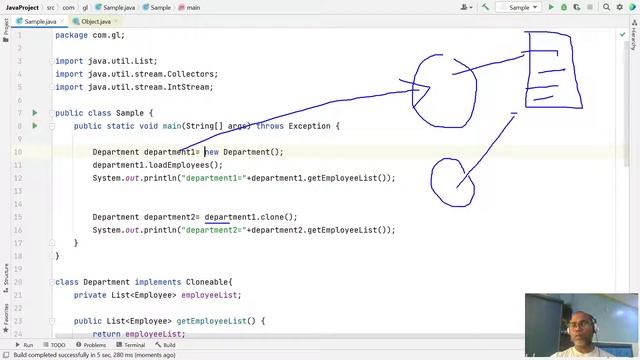Screen dimensions: 640x360
Task: Open the Project tool window stripe
Action: click(x=5, y=30)
